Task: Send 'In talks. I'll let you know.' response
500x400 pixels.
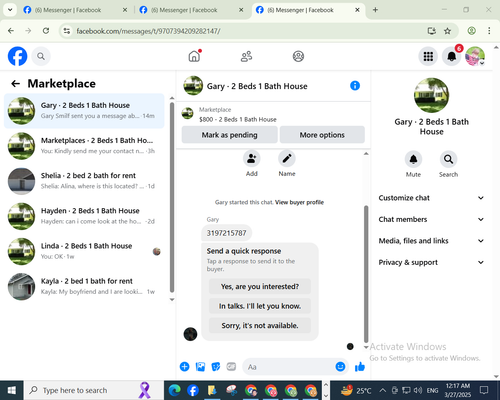Action: (260, 306)
